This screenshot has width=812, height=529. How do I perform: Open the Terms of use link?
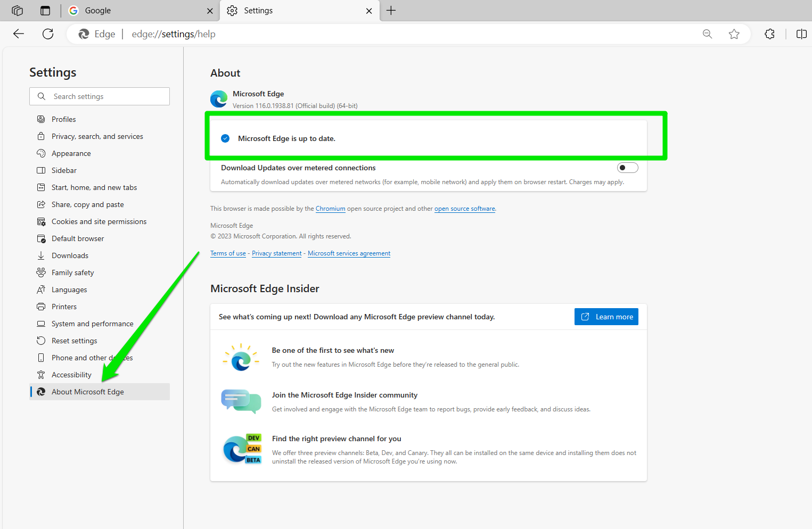228,253
